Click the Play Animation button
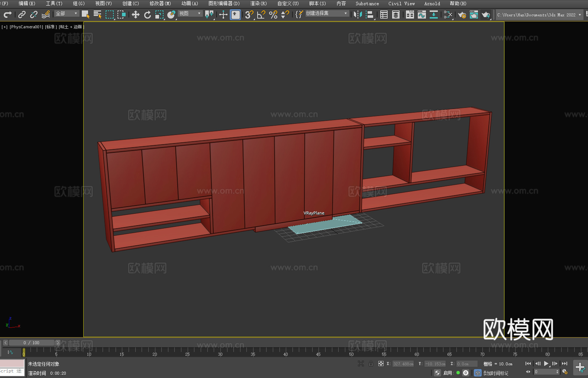The width and height of the screenshot is (588, 378). tap(546, 364)
